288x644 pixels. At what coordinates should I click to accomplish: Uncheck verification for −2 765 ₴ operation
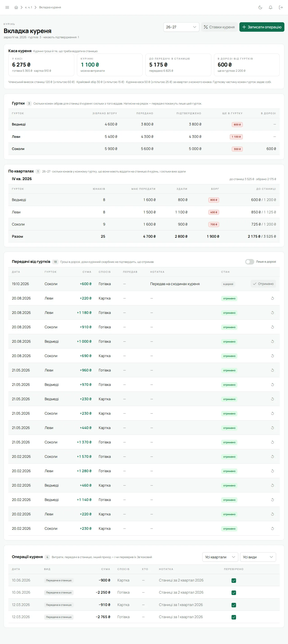234,617
